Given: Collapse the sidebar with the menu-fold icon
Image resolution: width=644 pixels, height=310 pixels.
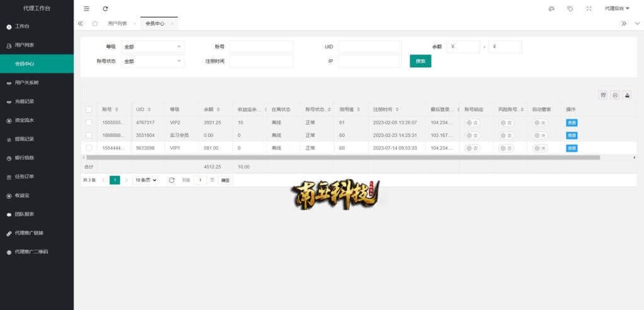Looking at the screenshot, I should pyautogui.click(x=87, y=9).
